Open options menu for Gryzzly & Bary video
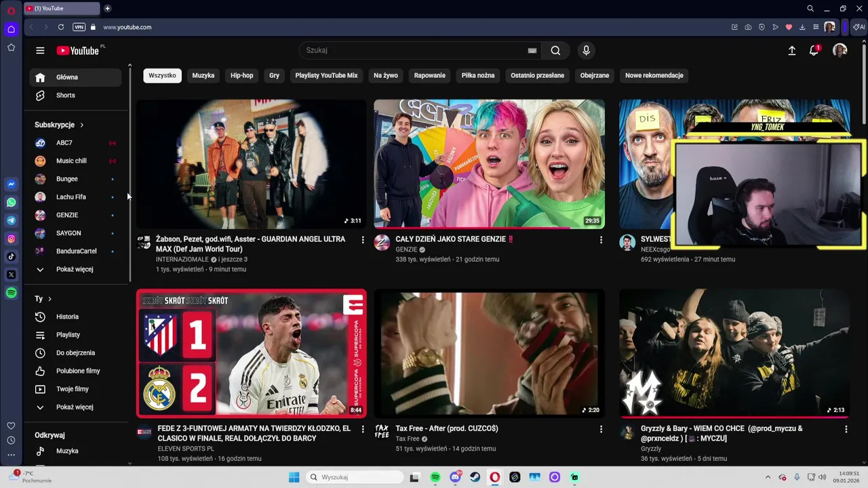This screenshot has height=488, width=868. click(x=846, y=429)
